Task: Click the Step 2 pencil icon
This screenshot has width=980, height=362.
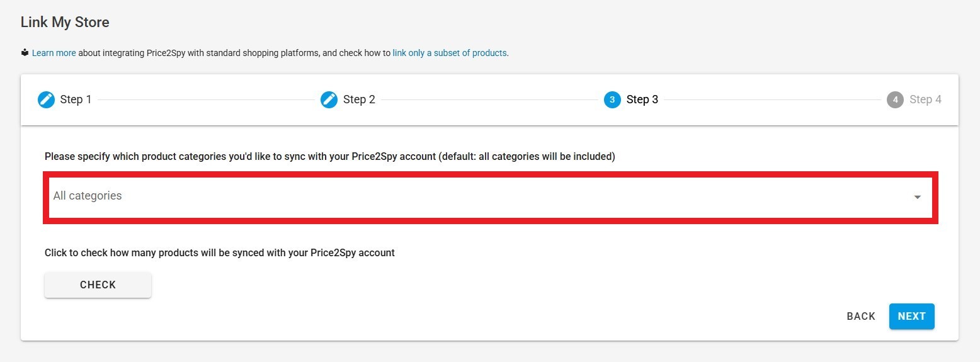Action: (329, 99)
